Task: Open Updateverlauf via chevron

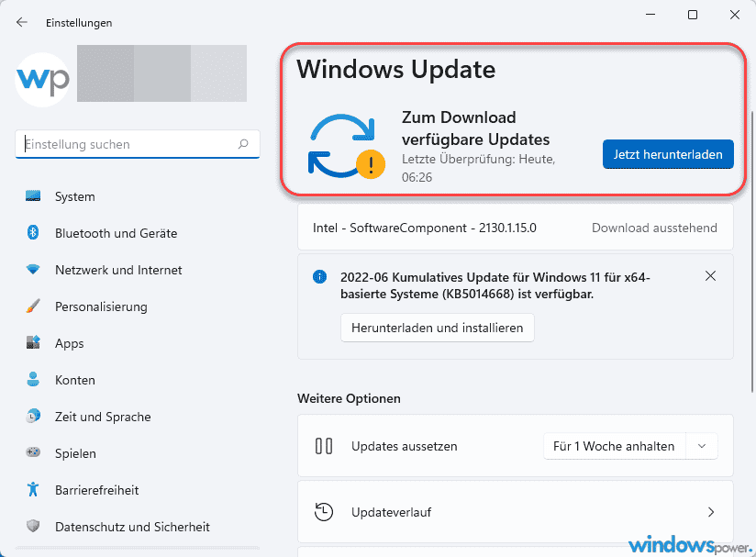Action: click(711, 512)
